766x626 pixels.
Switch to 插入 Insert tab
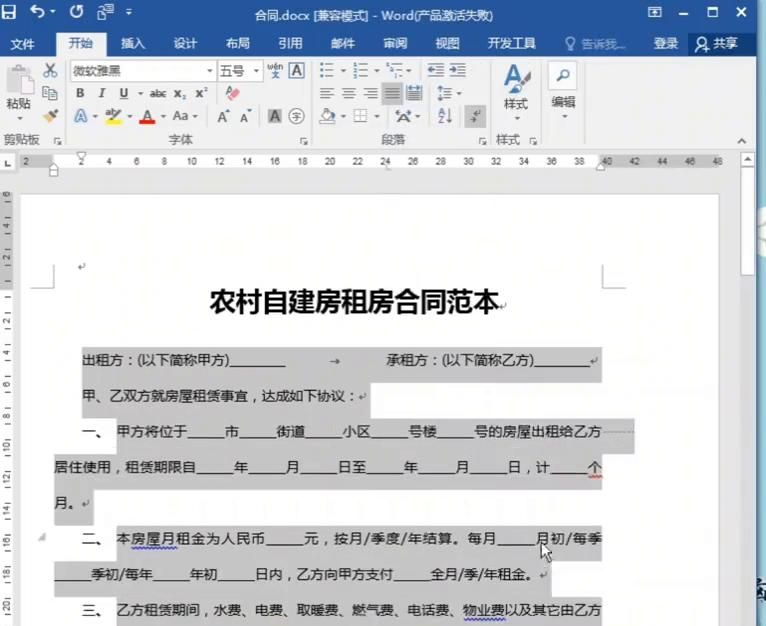(133, 43)
